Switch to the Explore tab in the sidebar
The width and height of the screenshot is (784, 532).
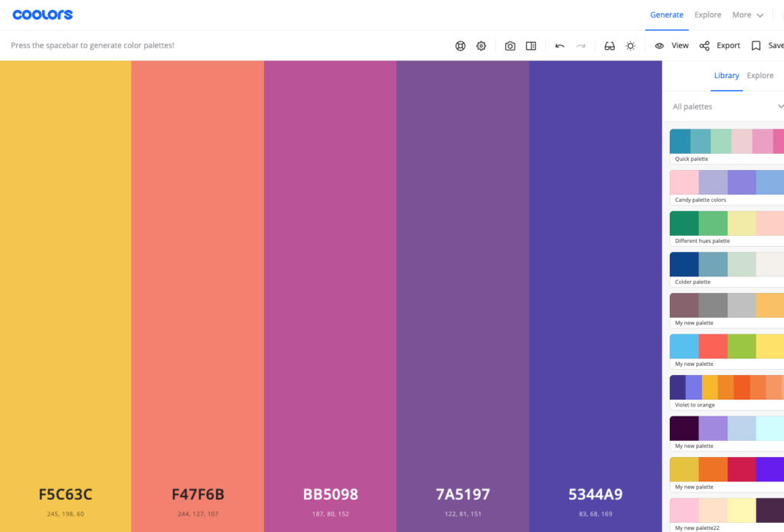759,75
